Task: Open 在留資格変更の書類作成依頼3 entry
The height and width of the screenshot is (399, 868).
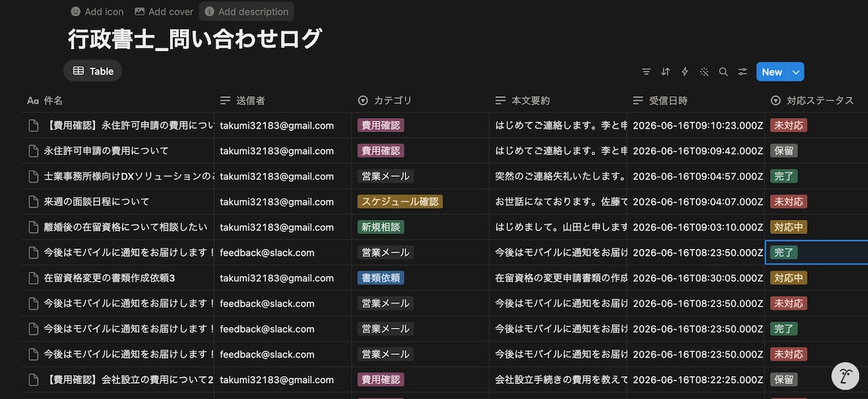Action: click(110, 278)
